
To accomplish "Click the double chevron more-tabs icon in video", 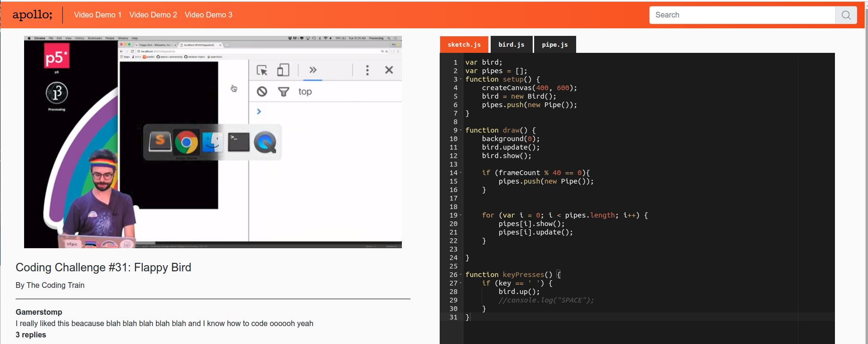I will (313, 70).
